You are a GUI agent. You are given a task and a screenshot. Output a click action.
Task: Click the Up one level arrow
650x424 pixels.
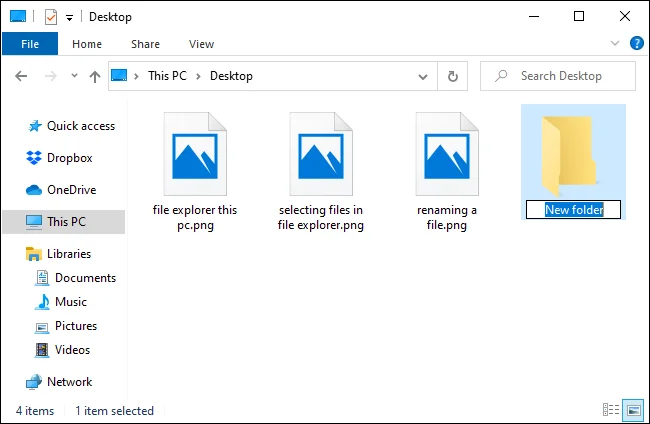(95, 76)
